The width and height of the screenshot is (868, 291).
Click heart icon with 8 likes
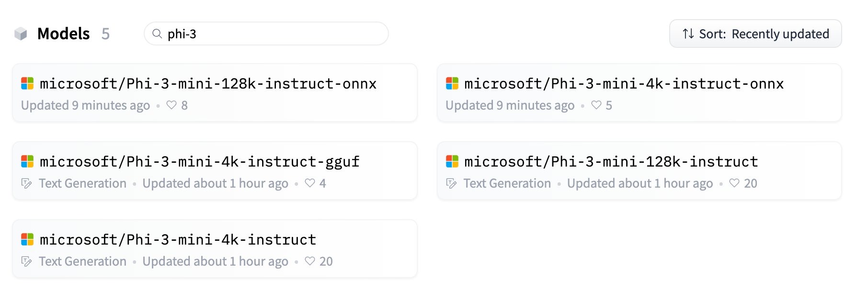[x=171, y=105]
